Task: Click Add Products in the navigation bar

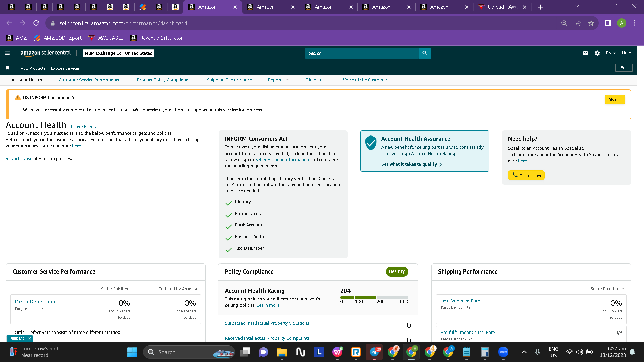Action: point(33,68)
